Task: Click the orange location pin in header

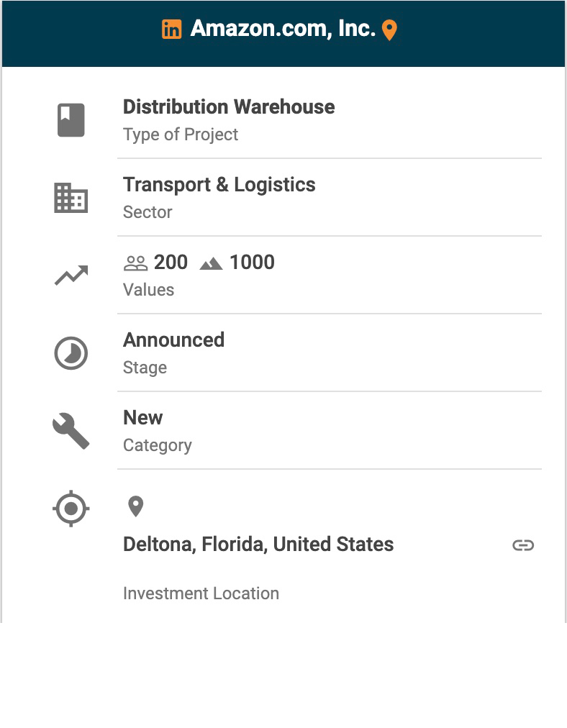Action: 389,30
